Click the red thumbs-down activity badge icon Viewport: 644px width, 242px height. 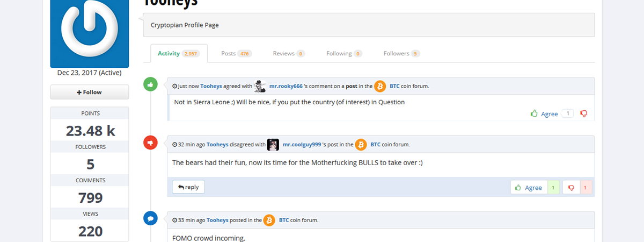click(x=151, y=143)
